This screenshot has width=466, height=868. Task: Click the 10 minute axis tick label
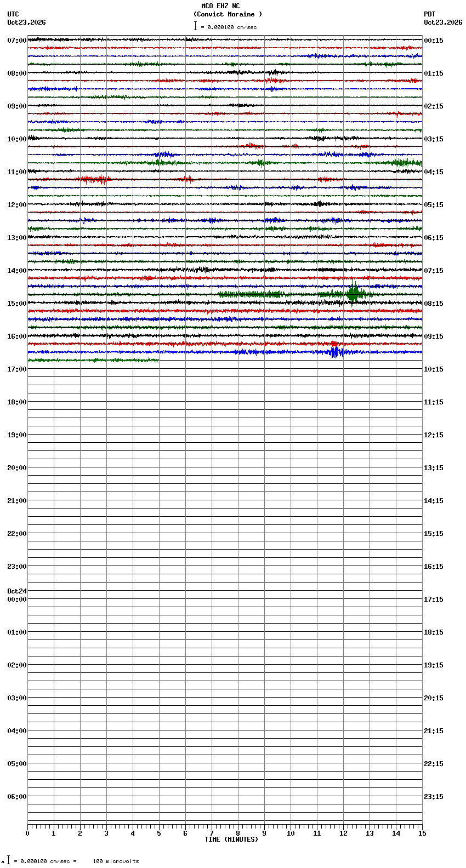click(x=291, y=833)
